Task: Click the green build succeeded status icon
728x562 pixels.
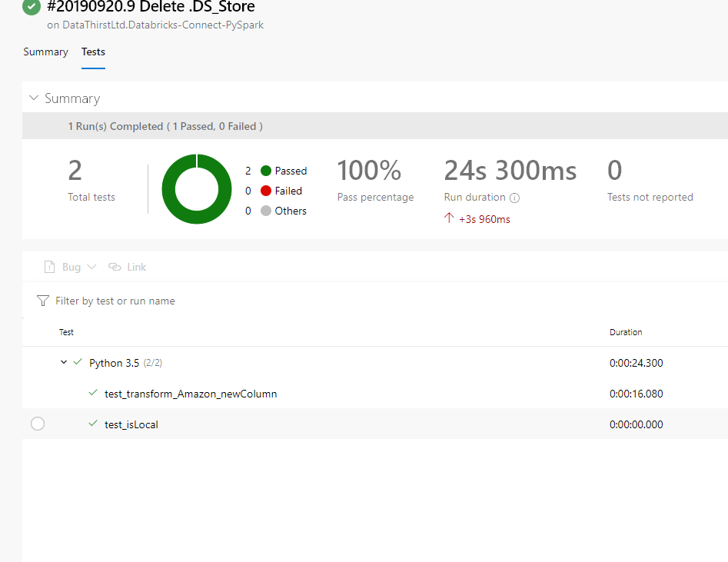Action: 32,6
